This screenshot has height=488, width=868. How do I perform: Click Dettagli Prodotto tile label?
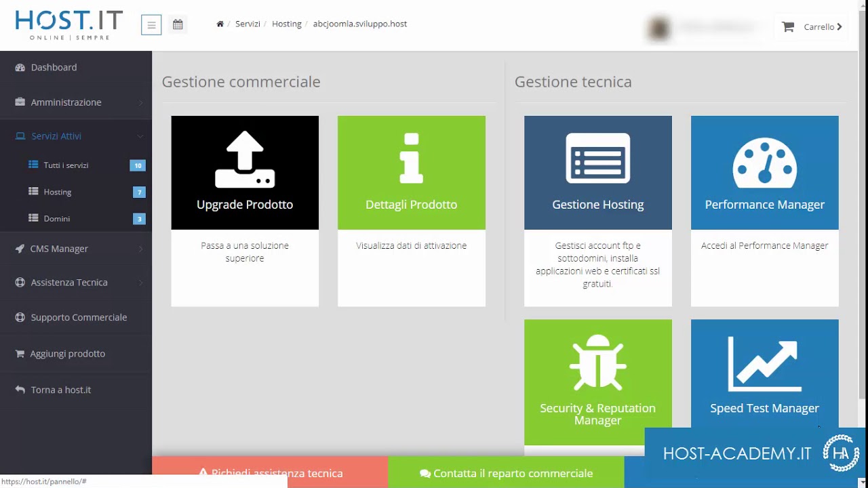[x=411, y=205]
